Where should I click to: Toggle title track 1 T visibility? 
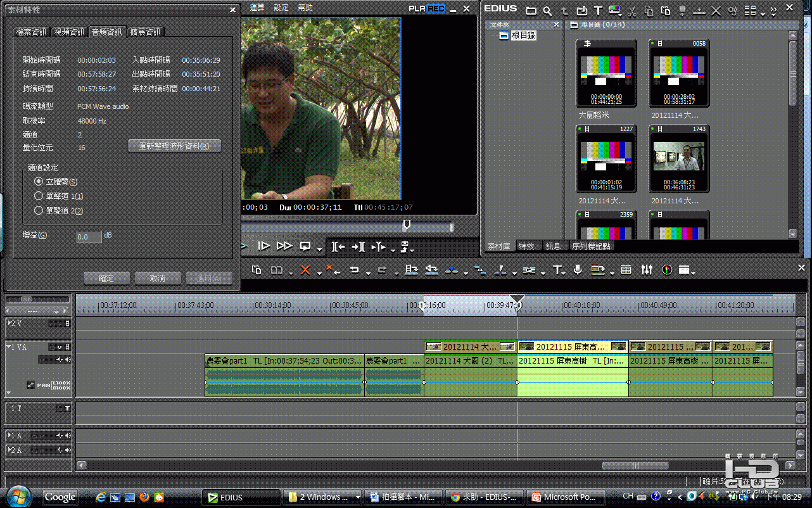pos(67,408)
